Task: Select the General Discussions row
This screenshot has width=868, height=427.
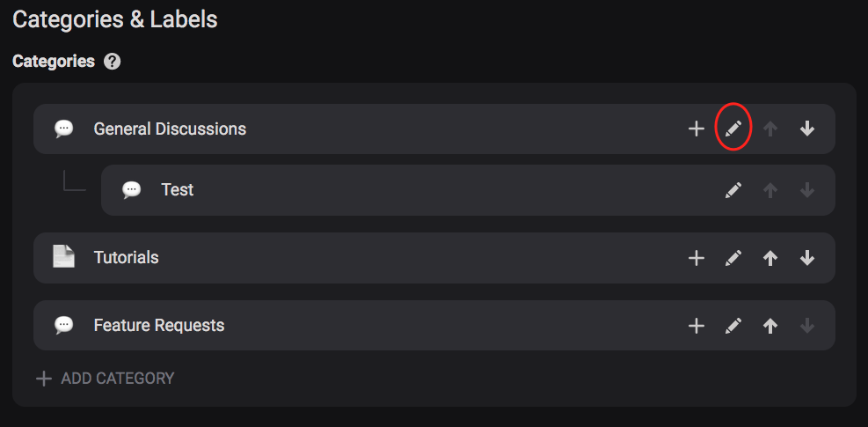Action: (x=434, y=129)
